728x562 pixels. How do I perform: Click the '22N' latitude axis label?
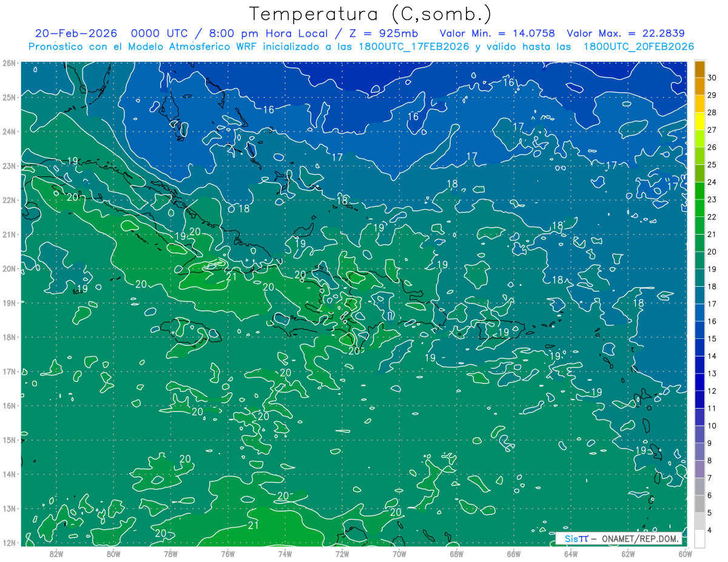[x=8, y=200]
